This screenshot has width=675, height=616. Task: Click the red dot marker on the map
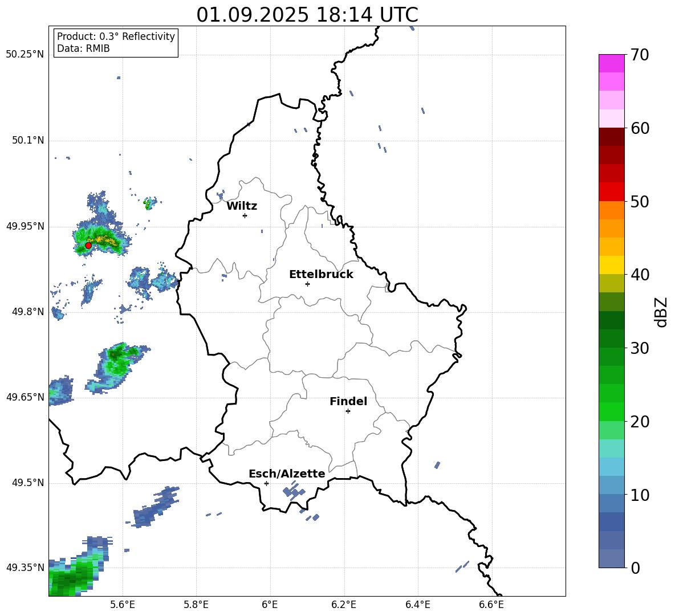click(88, 246)
